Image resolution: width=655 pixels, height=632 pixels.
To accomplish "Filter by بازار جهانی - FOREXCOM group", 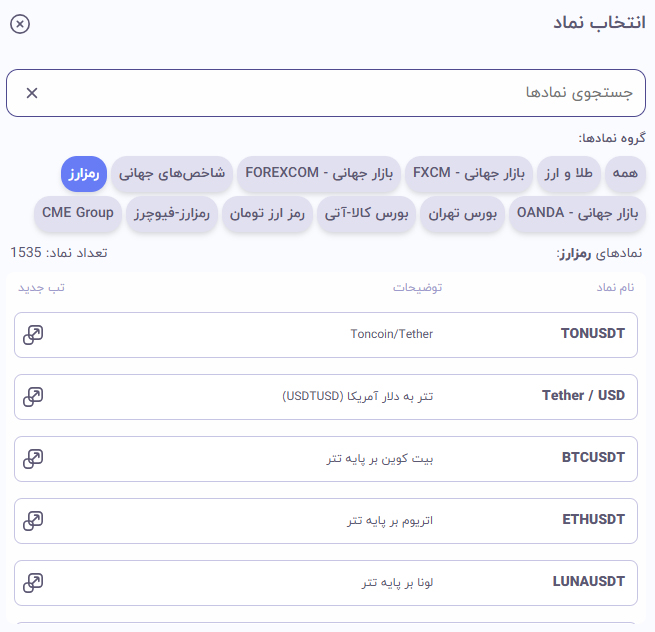I will (318, 174).
